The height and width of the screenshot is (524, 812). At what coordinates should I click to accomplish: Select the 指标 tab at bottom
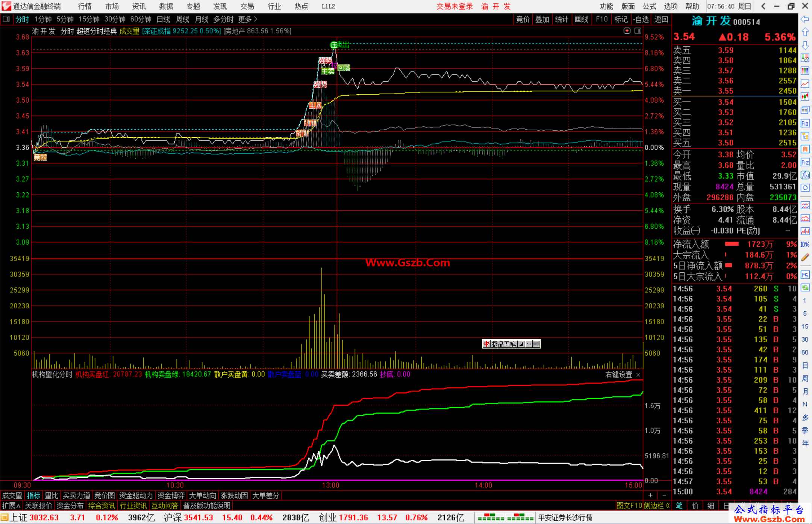click(33, 496)
